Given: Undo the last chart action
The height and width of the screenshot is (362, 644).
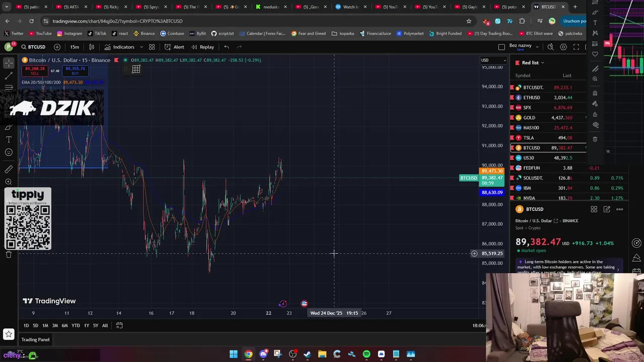Looking at the screenshot, I should coord(226,47).
